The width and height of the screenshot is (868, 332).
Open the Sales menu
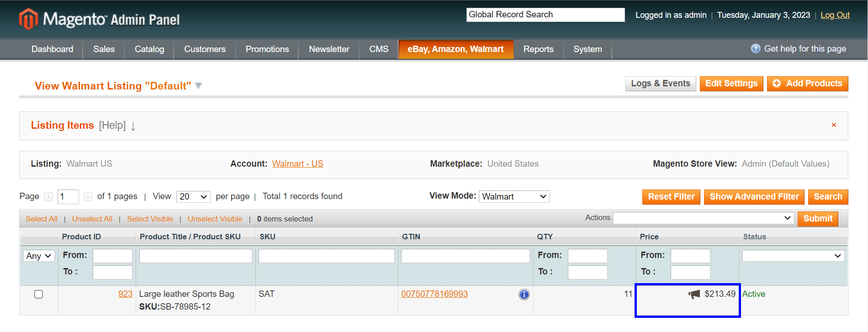tap(104, 49)
